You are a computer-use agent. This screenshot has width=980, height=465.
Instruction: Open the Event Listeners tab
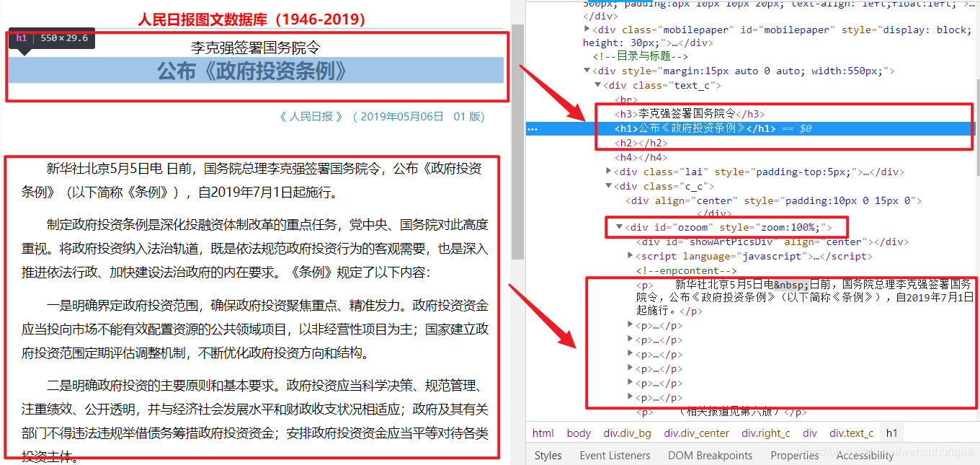(615, 455)
